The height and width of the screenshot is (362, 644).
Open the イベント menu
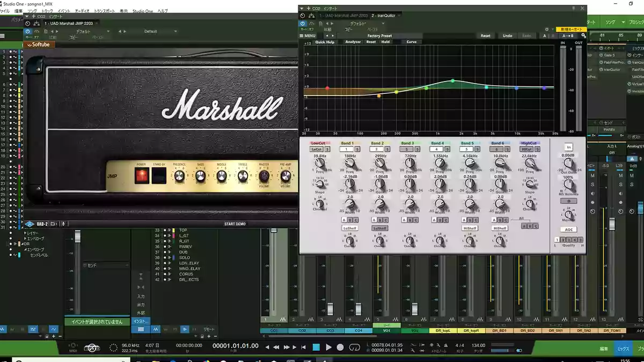[x=63, y=11]
